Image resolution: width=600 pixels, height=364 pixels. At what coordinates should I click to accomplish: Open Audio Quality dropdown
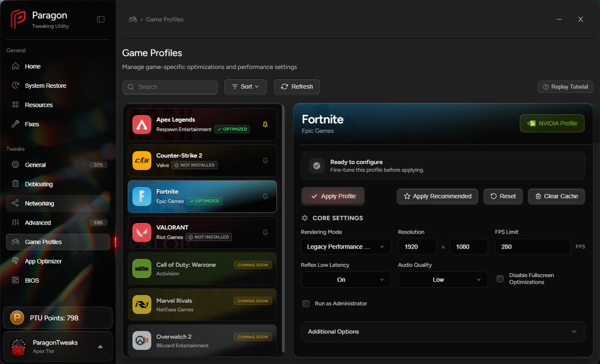(443, 280)
